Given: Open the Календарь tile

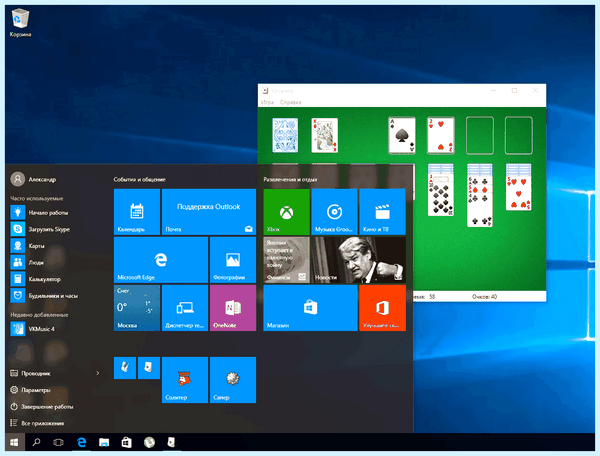Looking at the screenshot, I should tap(137, 212).
